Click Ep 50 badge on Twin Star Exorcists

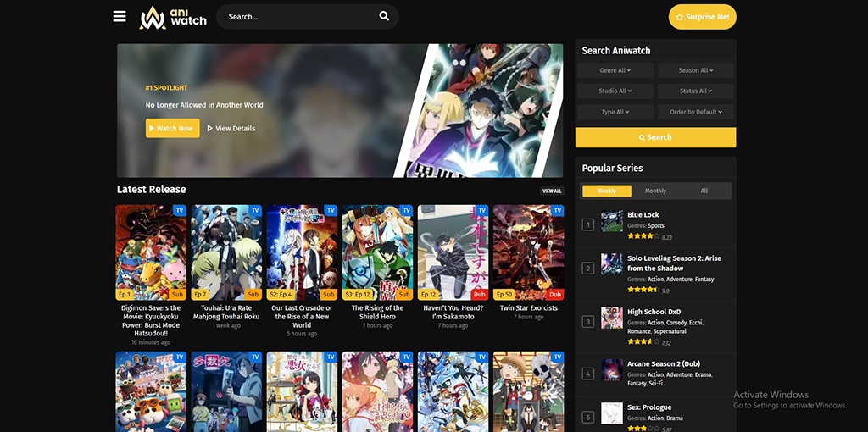(x=504, y=295)
